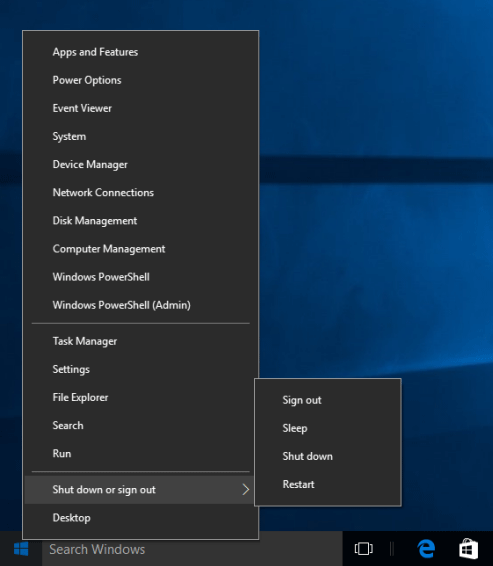Image resolution: width=493 pixels, height=566 pixels.
Task: Open Task View from the taskbar
Action: (x=363, y=549)
